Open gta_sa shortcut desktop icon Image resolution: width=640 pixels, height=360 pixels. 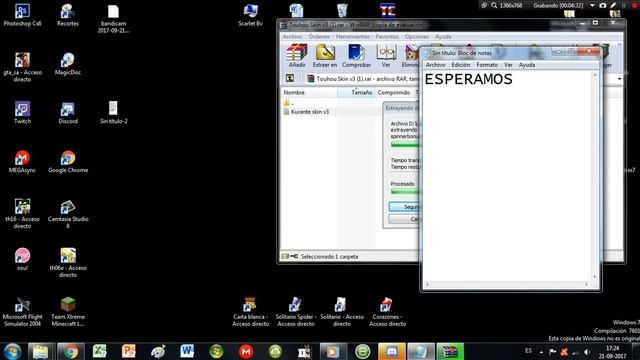tap(22, 67)
